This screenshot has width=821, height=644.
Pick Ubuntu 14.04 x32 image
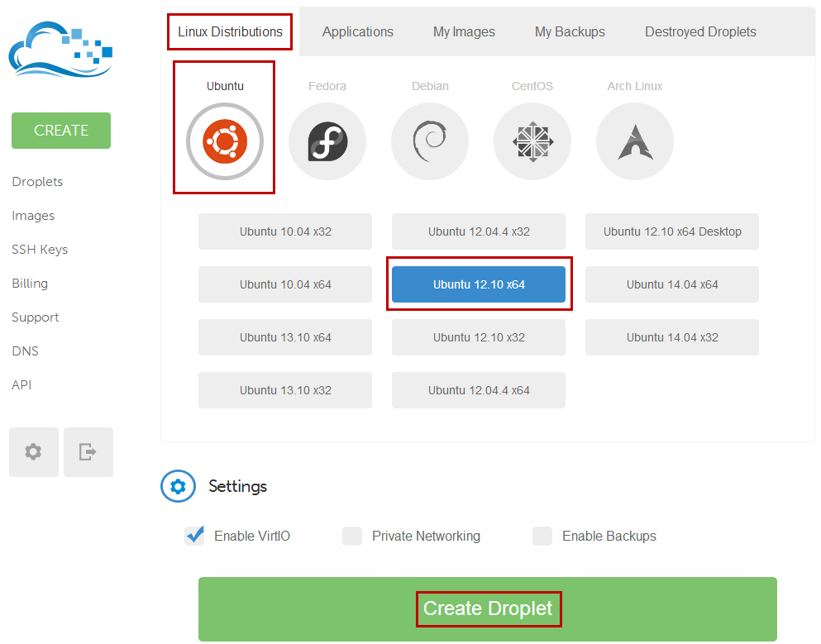point(672,337)
